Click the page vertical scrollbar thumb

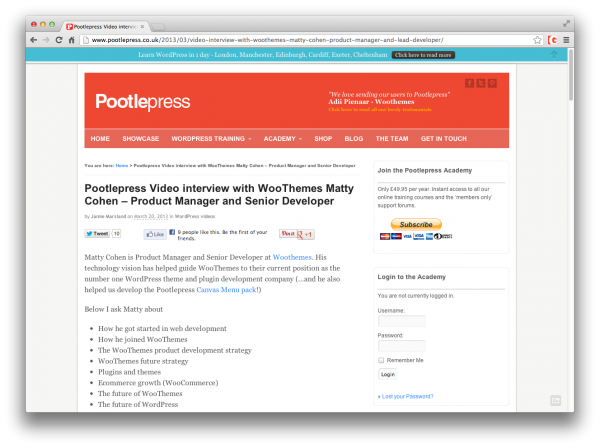(571, 75)
